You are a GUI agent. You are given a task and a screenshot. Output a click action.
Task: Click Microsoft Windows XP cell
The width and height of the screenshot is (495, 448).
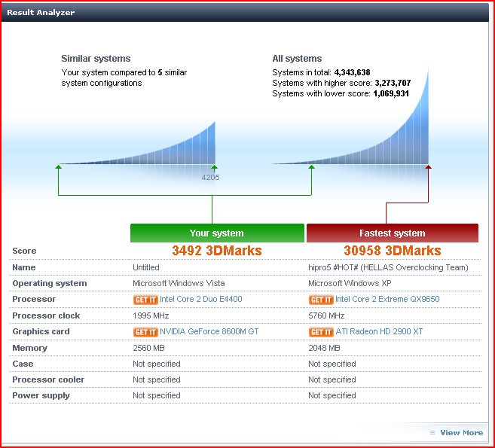[x=350, y=283]
